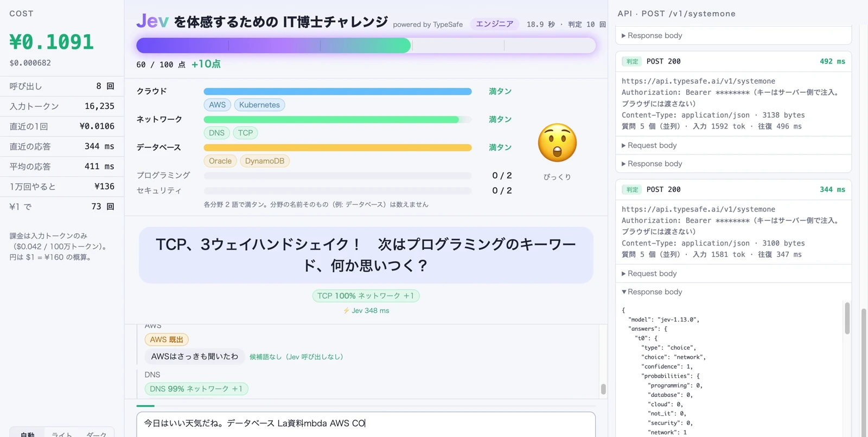Viewport: 868px width, 437px height.
Task: Click the lightning Jev 348 ms indicator
Action: [366, 311]
